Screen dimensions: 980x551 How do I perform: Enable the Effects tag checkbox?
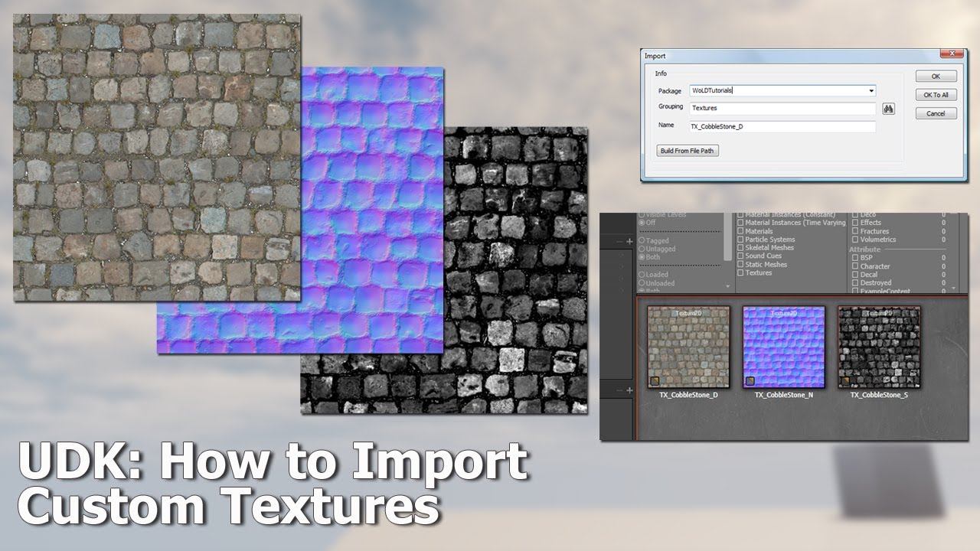(855, 223)
